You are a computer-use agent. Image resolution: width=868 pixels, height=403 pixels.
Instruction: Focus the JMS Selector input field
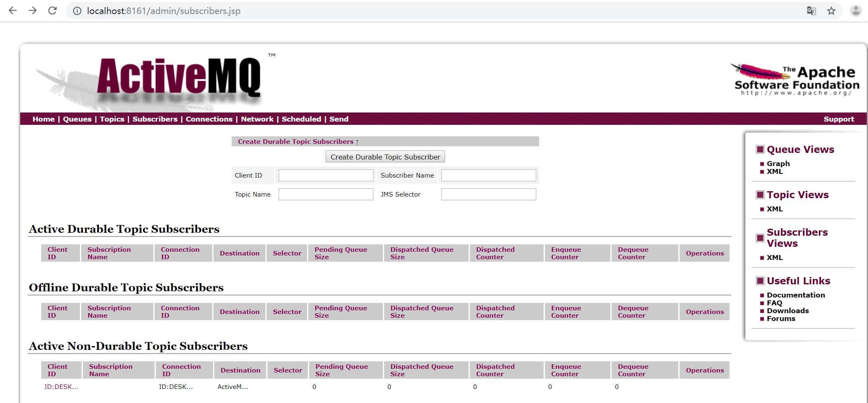coord(489,194)
